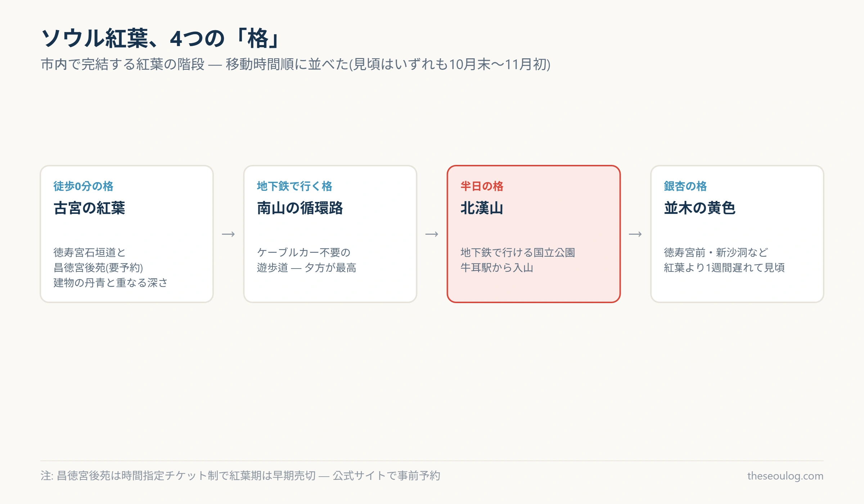The image size is (864, 504).
Task: Click the line 徳寿宮石垣道と
Action: pos(89,252)
